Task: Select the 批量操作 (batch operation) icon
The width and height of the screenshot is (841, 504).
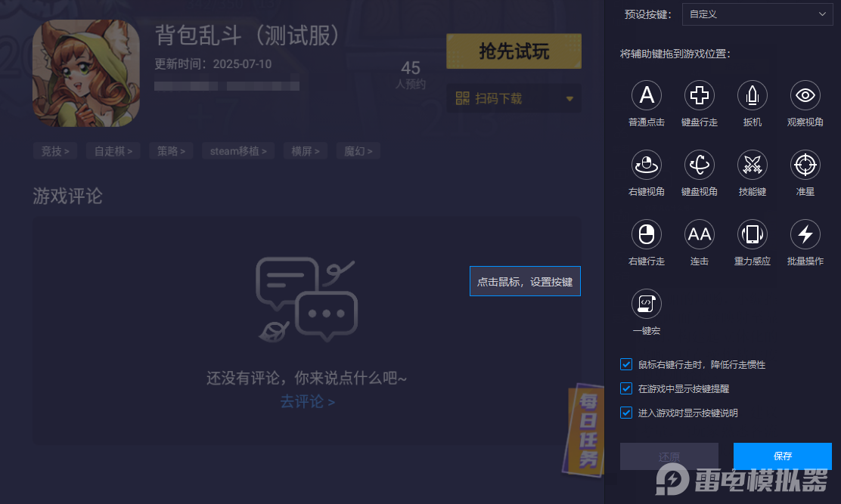Action: coord(805,233)
